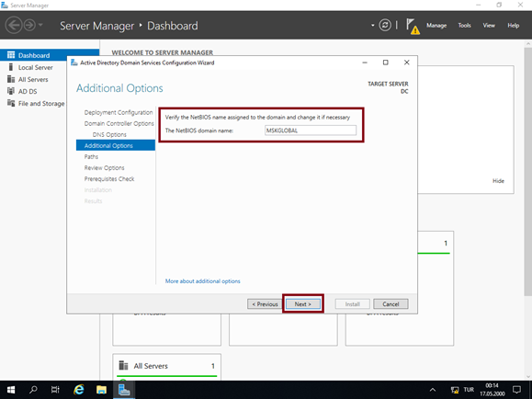The image size is (532, 399).
Task: Click the Previous button in the wizard
Action: (x=265, y=304)
